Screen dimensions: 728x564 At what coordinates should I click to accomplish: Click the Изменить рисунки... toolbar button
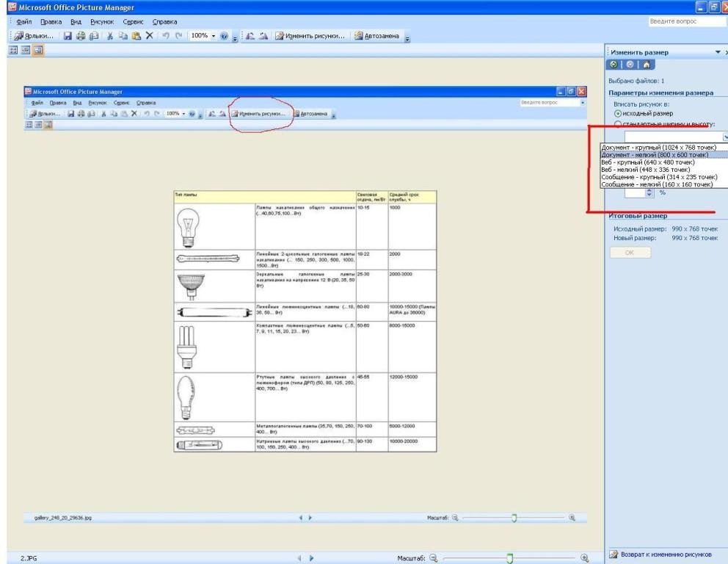coord(310,36)
